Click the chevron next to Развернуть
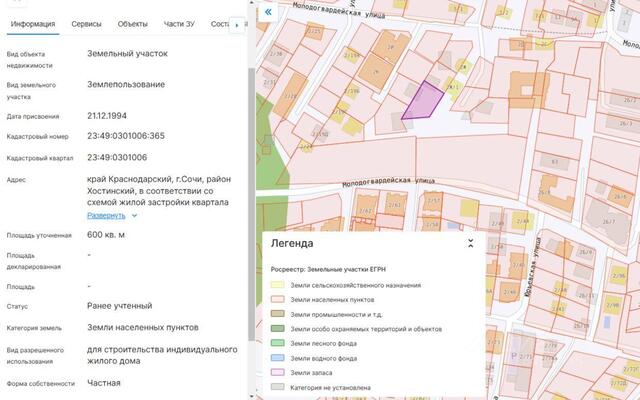This screenshot has height=400, width=640. point(134,215)
